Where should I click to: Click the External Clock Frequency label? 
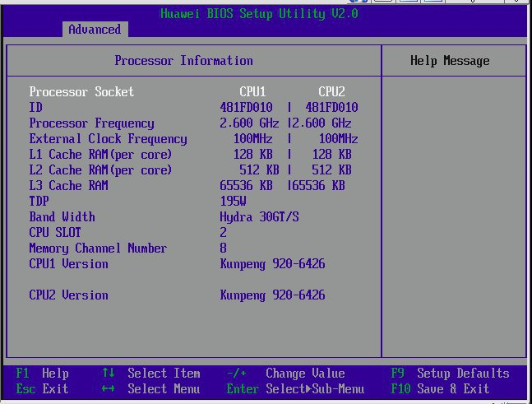tap(108, 139)
